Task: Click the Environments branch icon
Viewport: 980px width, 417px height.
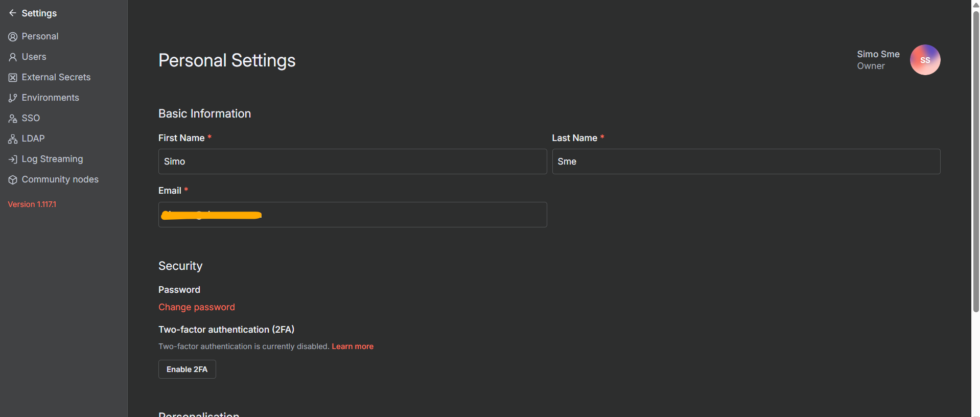Action: click(x=13, y=98)
